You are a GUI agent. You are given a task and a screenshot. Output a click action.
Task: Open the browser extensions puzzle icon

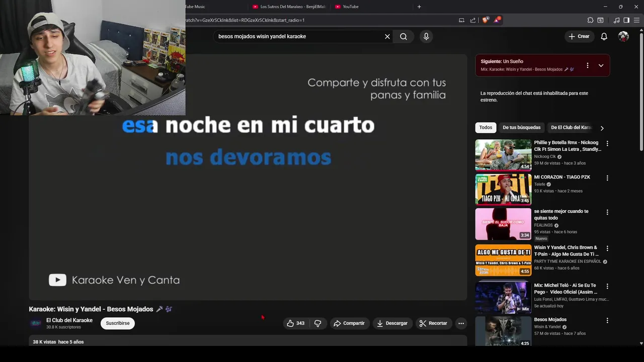590,20
